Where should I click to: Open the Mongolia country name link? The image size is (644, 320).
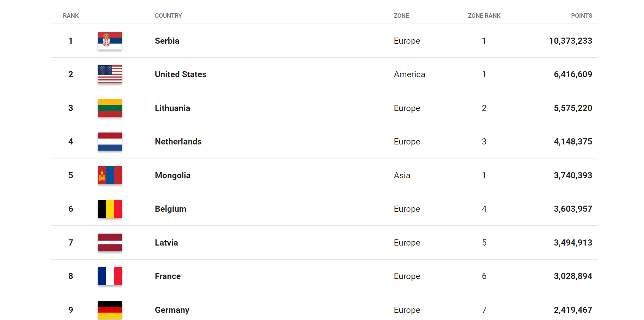click(x=173, y=175)
